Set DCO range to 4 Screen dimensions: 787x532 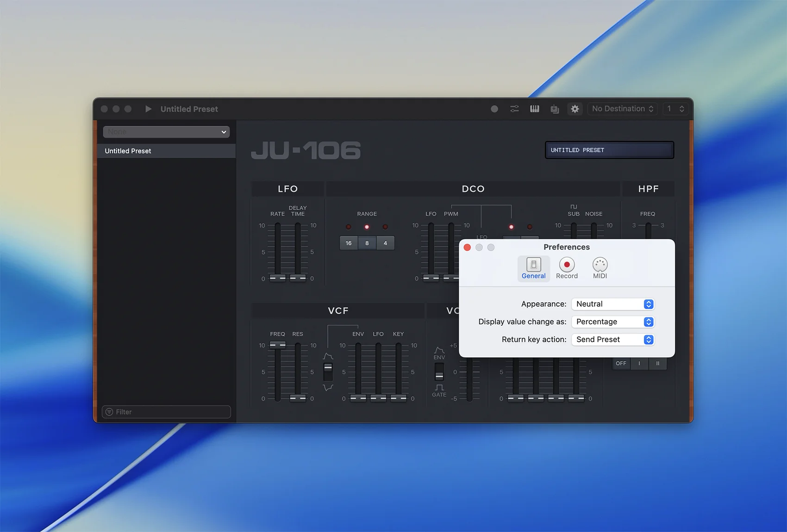385,243
